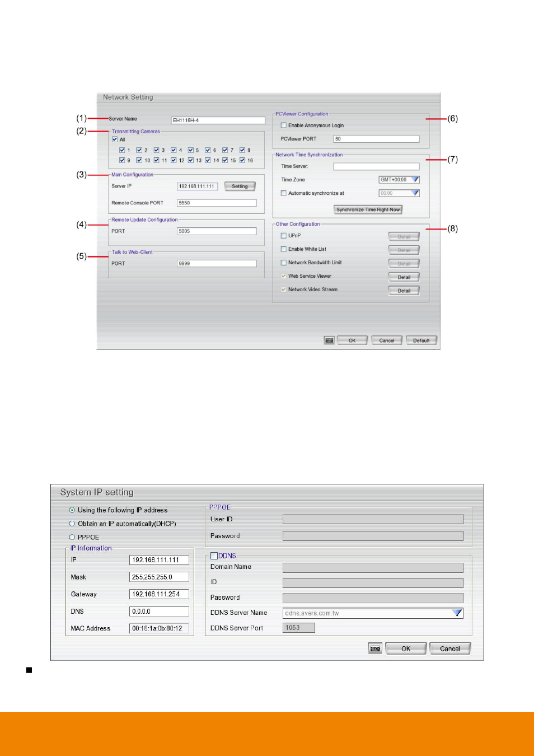This screenshot has height=756, width=534.
Task: Enable Automatic synchronize at option
Action: click(284, 193)
